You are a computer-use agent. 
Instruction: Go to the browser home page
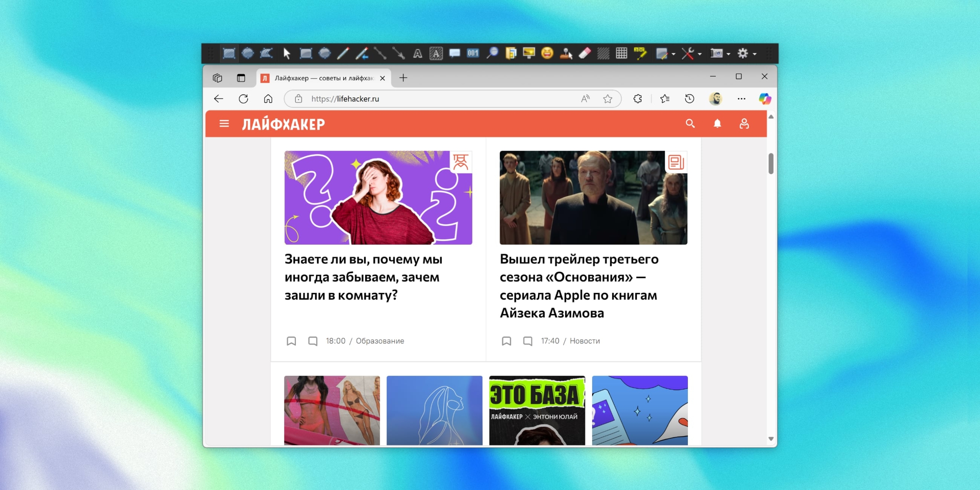click(x=268, y=99)
